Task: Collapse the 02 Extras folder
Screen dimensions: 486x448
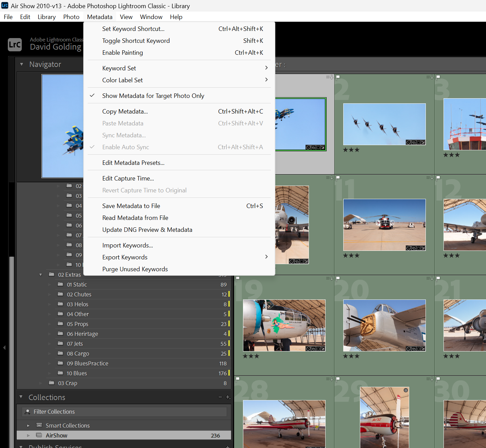Action: (x=40, y=274)
